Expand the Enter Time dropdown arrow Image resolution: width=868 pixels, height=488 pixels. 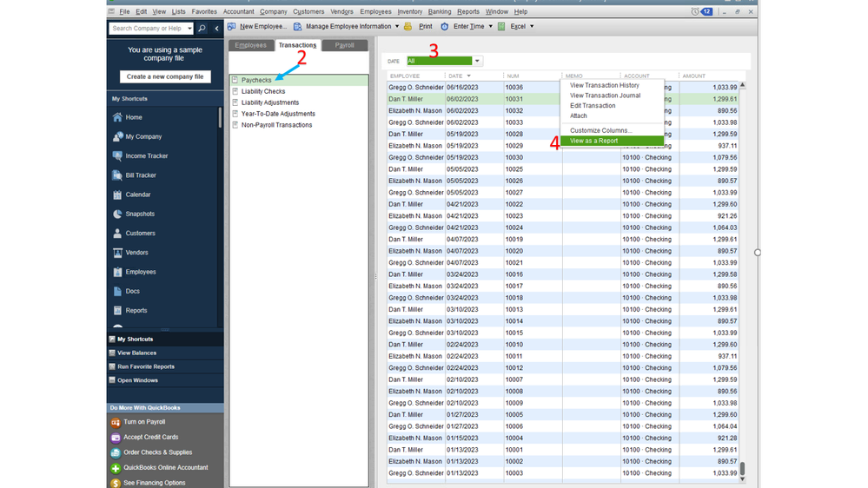pyautogui.click(x=490, y=27)
